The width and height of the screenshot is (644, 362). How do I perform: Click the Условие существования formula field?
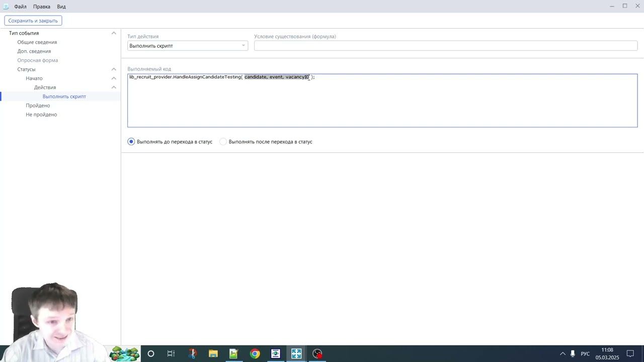(446, 46)
